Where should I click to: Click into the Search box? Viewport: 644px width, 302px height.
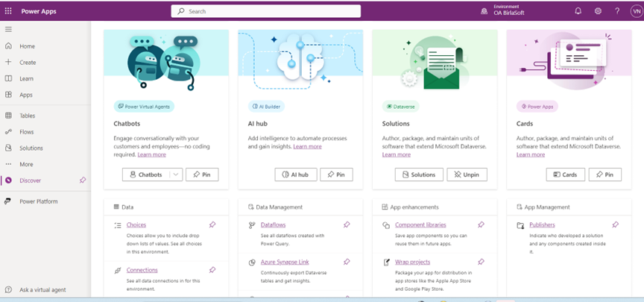click(x=266, y=11)
